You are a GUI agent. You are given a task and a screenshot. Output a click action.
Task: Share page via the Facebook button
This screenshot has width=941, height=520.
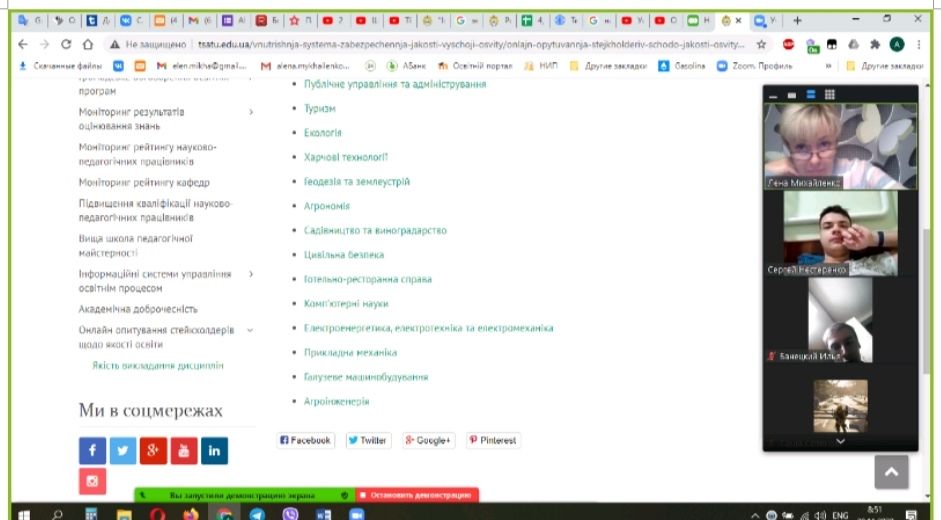[x=305, y=440]
